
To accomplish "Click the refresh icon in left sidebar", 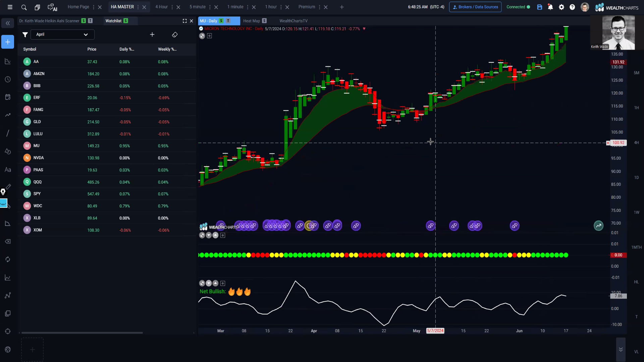I will point(8,259).
